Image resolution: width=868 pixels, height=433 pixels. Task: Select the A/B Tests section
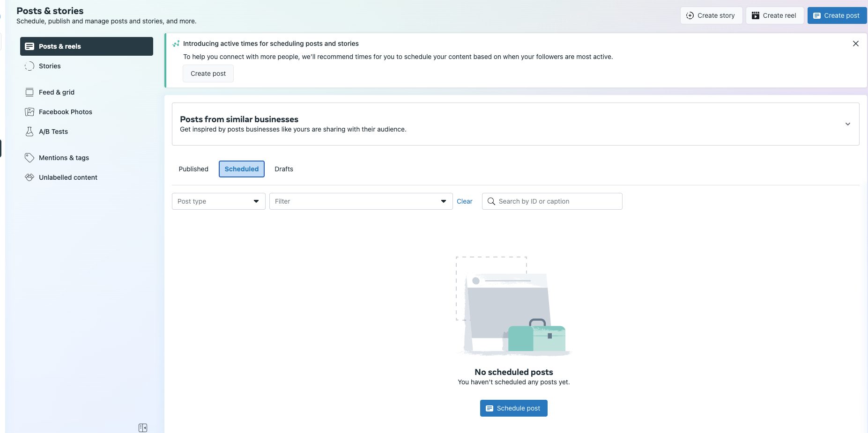(53, 132)
